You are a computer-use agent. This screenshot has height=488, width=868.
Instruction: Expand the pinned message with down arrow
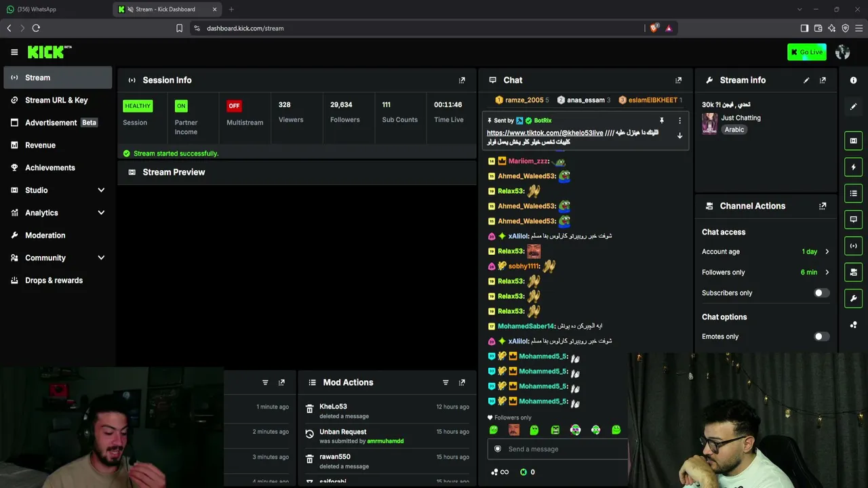click(679, 136)
